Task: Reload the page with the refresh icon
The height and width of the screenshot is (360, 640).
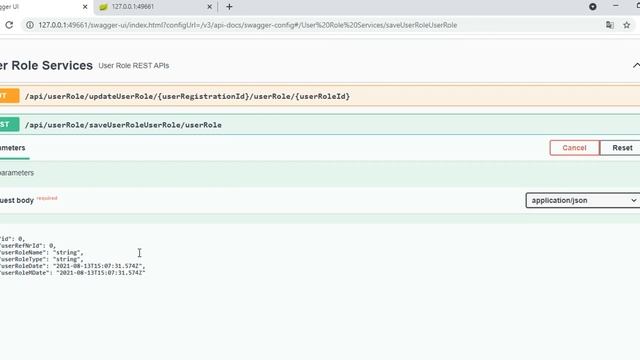Action: pyautogui.click(x=9, y=25)
